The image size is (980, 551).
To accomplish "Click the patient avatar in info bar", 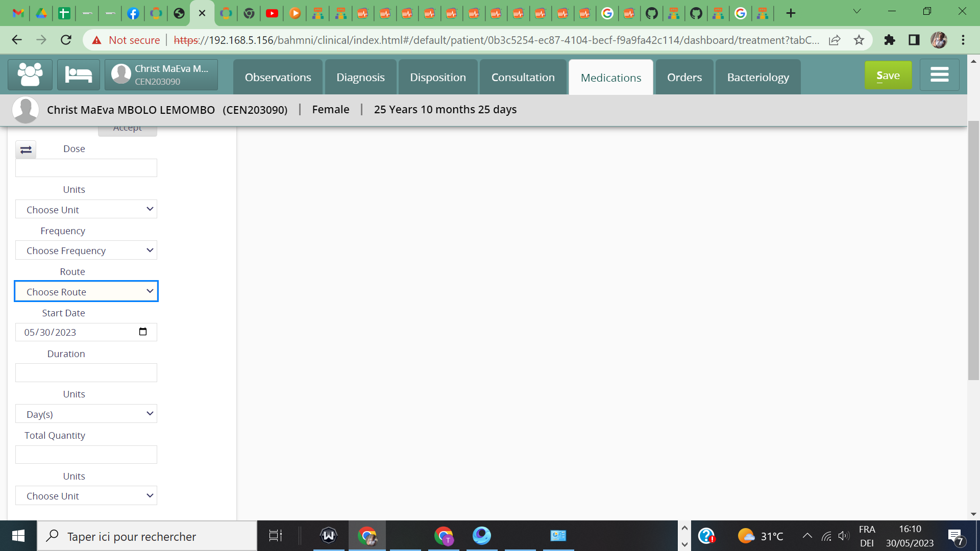I will point(26,110).
